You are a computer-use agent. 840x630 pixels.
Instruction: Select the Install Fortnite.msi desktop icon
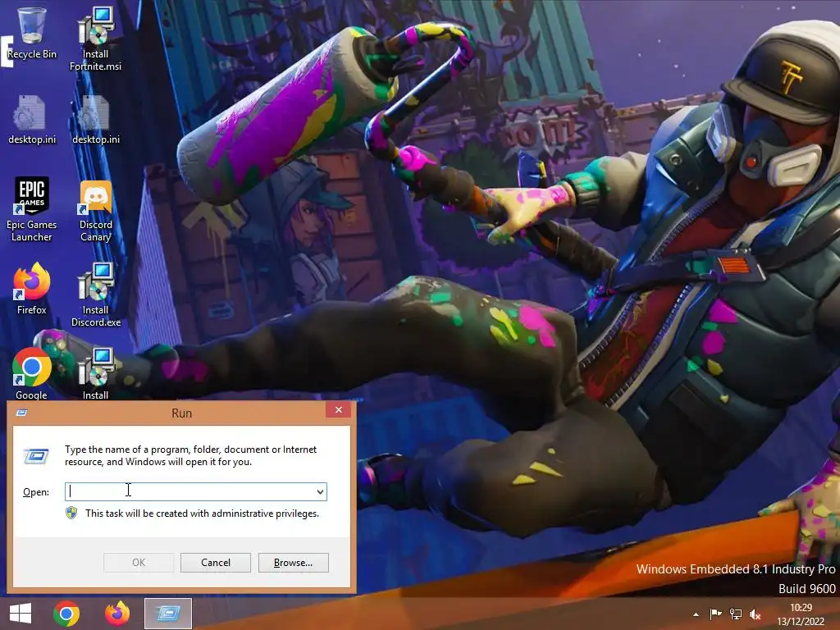click(95, 39)
